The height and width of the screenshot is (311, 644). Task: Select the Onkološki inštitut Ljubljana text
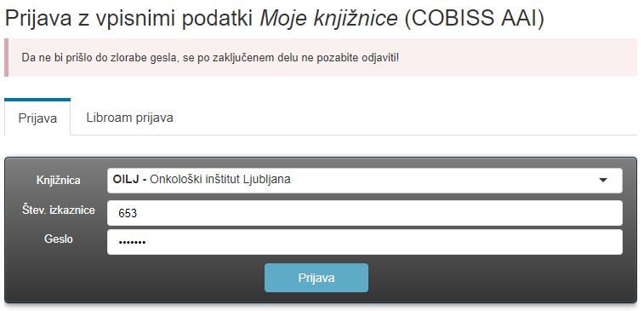(220, 180)
